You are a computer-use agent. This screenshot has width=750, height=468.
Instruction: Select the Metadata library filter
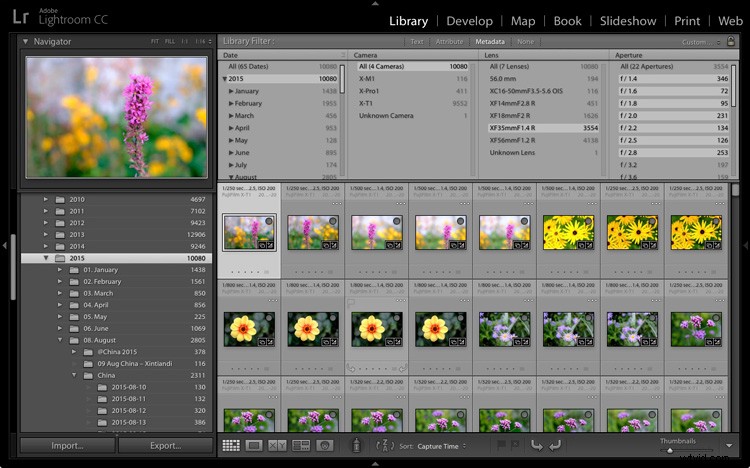490,42
